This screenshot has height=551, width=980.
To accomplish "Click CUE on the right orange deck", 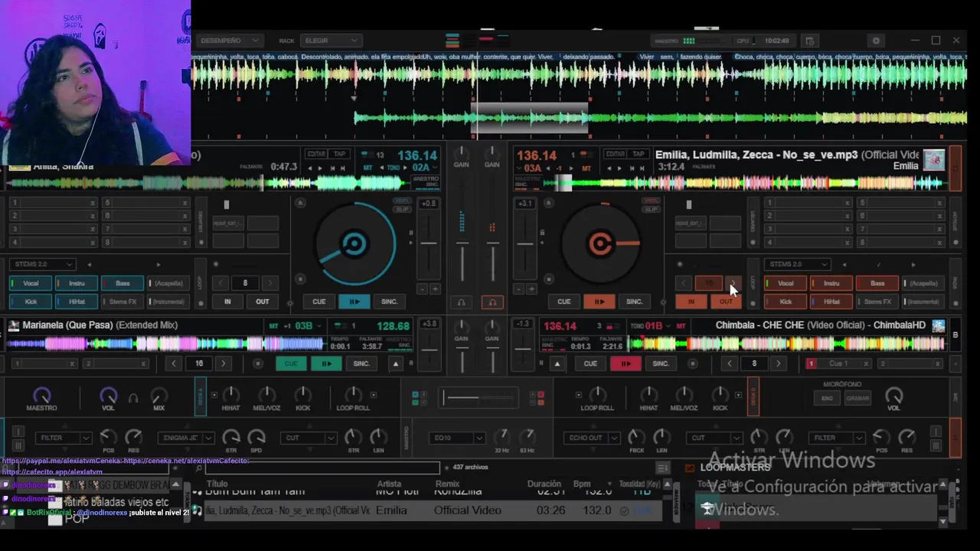I will pos(564,302).
